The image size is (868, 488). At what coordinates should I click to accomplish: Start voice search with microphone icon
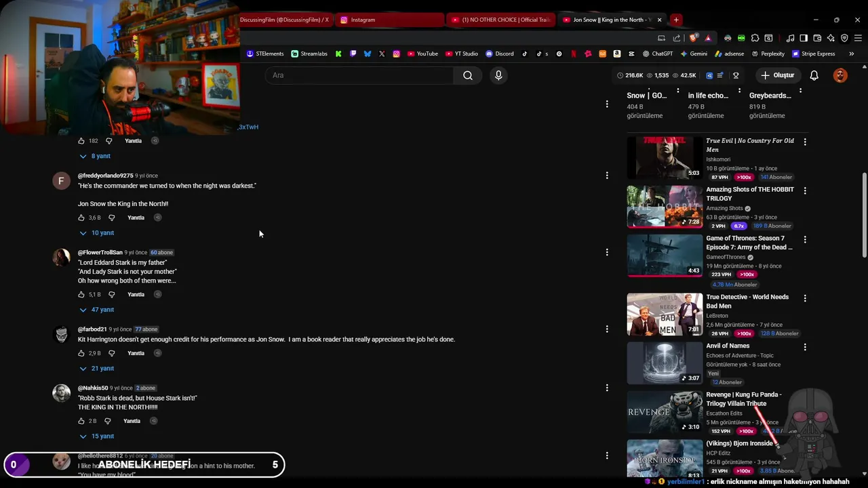click(x=498, y=75)
